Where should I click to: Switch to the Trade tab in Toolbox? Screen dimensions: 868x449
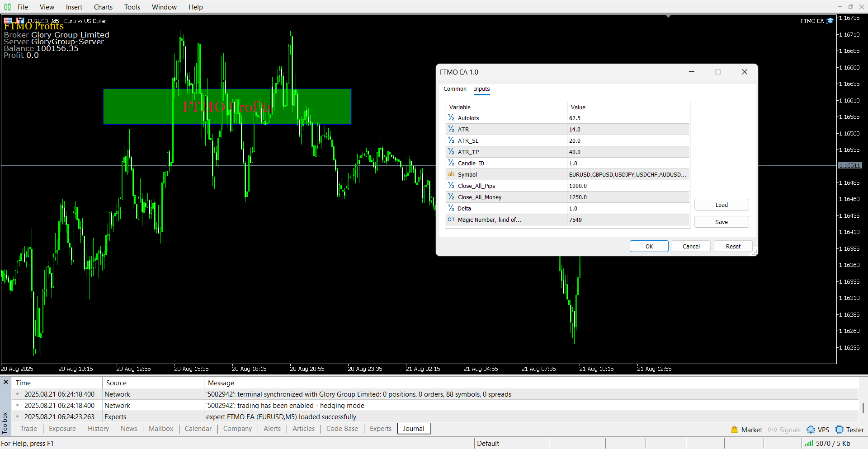(28, 429)
